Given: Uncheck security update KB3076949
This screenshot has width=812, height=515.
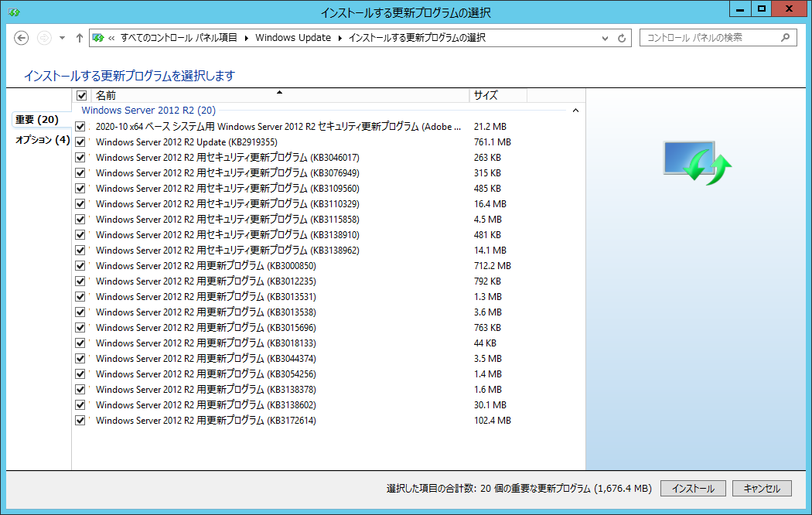Looking at the screenshot, I should tap(80, 173).
